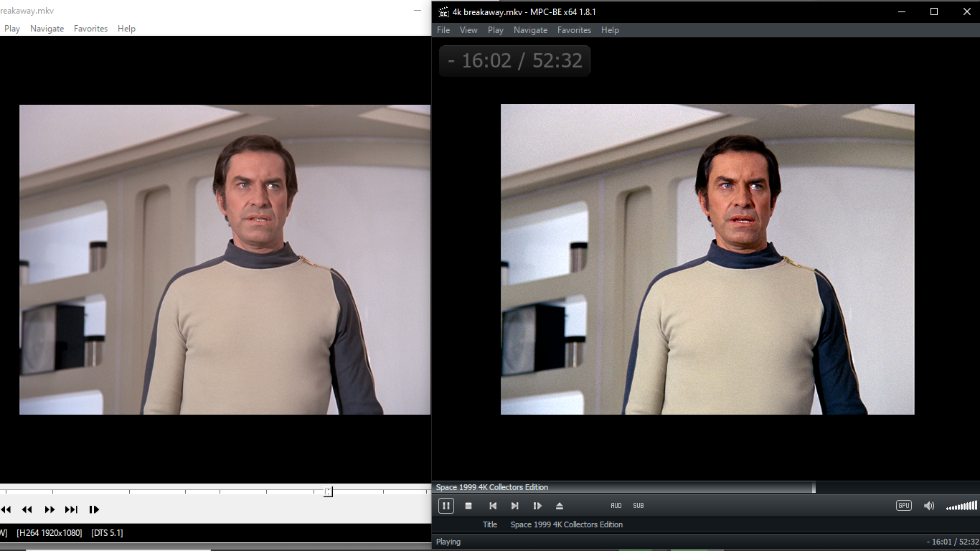Click the seek bar thumb in the left player

coord(328,491)
